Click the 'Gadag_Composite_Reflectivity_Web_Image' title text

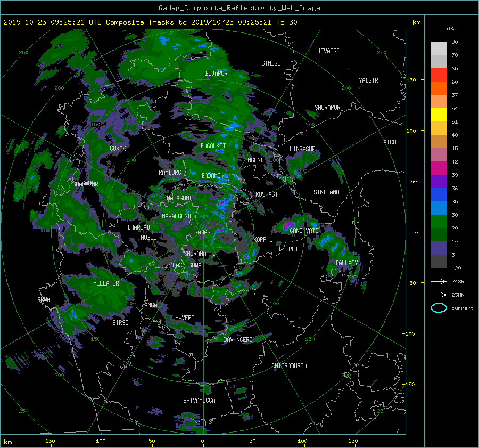(x=239, y=8)
